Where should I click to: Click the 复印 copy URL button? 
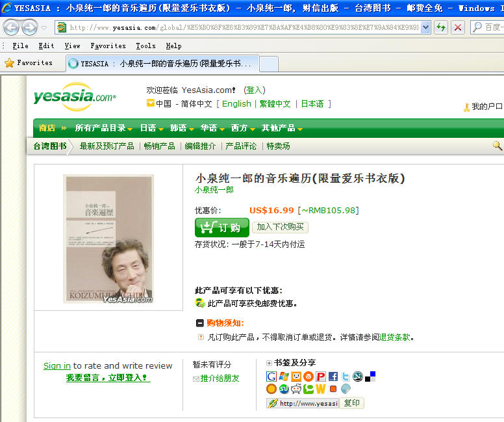point(351,403)
